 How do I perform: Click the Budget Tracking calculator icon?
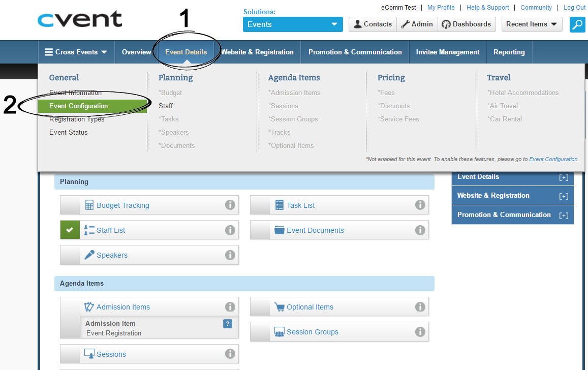[89, 205]
